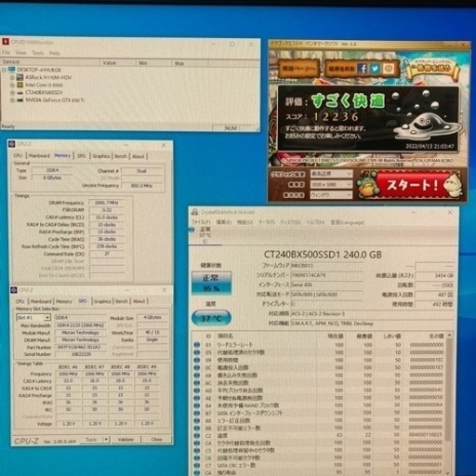Click the Close button in CPU-Z

click(x=156, y=440)
